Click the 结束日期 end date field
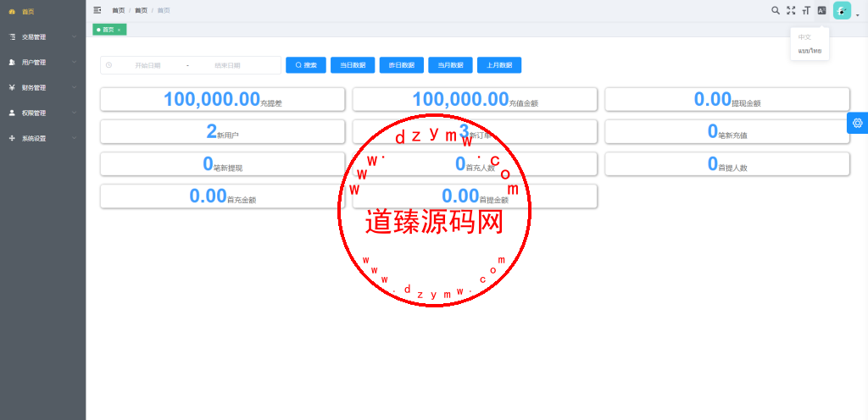This screenshot has width=868, height=420. pos(227,65)
